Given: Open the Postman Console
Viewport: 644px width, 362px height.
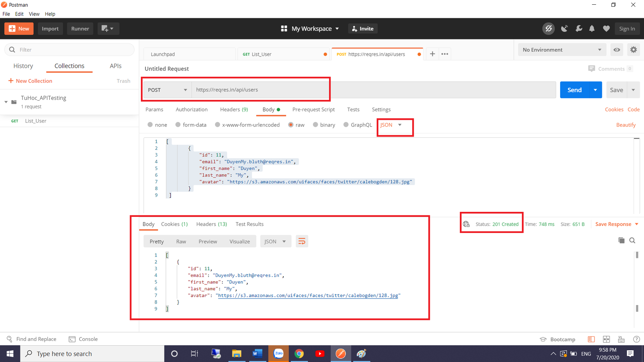Looking at the screenshot, I should click(83, 339).
